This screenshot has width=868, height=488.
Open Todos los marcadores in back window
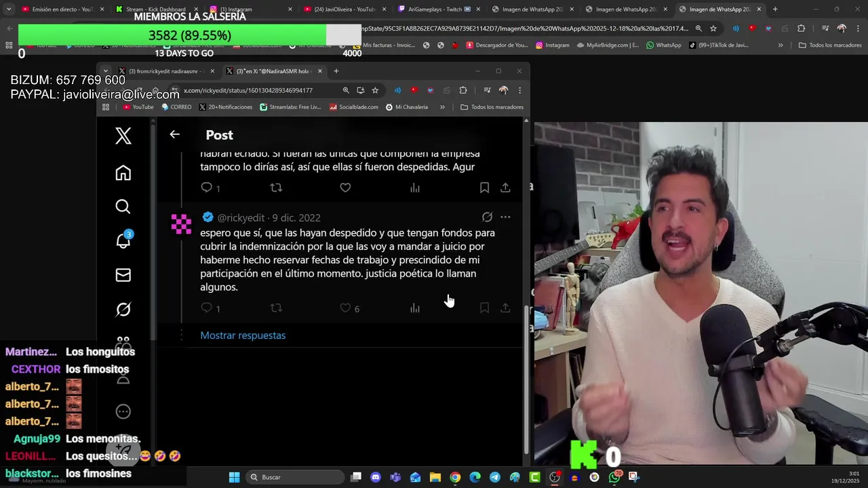(830, 45)
